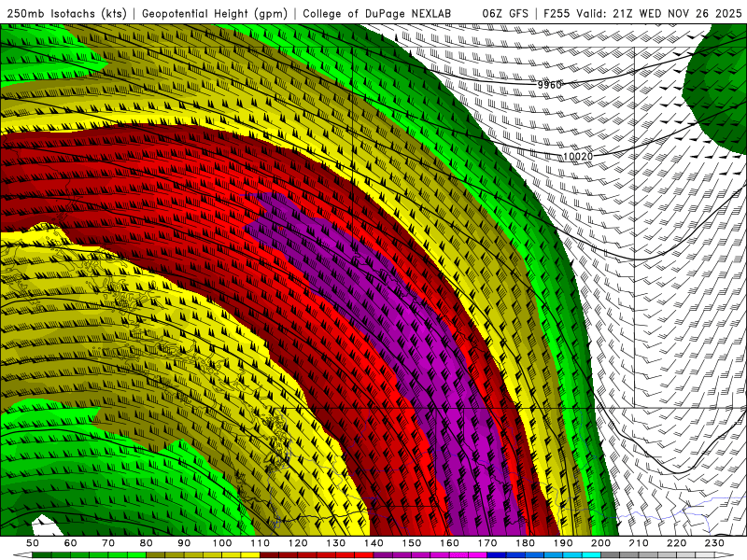The image size is (747, 560).
Task: Click the 10020 height contour label
Action: [x=577, y=156]
